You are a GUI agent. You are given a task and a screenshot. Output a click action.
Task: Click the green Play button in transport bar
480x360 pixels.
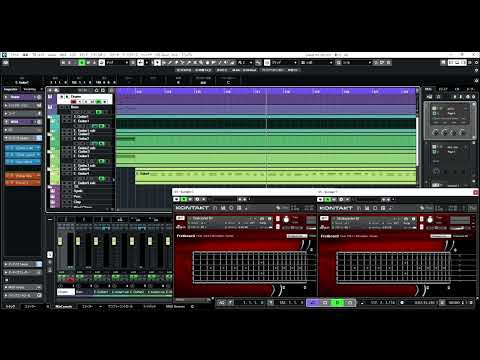pos(337,303)
